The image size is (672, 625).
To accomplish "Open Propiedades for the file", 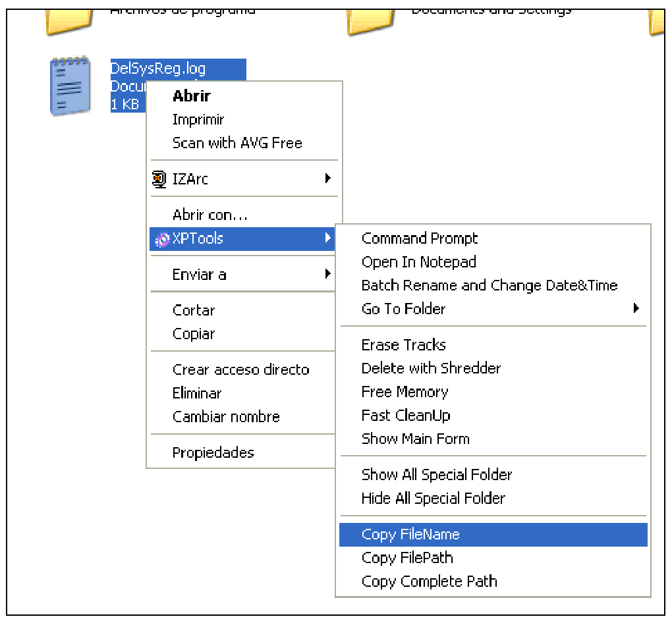I will [x=213, y=452].
